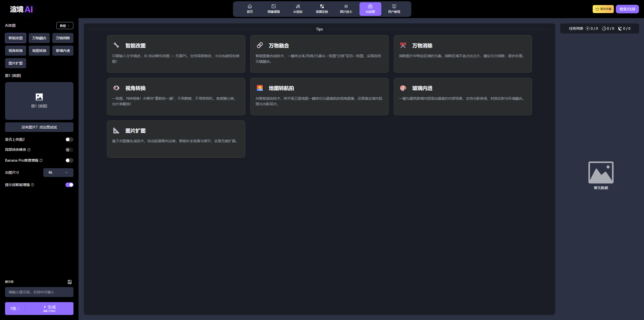Click the help icon next to 局部涂抹修改
The width and height of the screenshot is (644, 320).
pos(29,150)
